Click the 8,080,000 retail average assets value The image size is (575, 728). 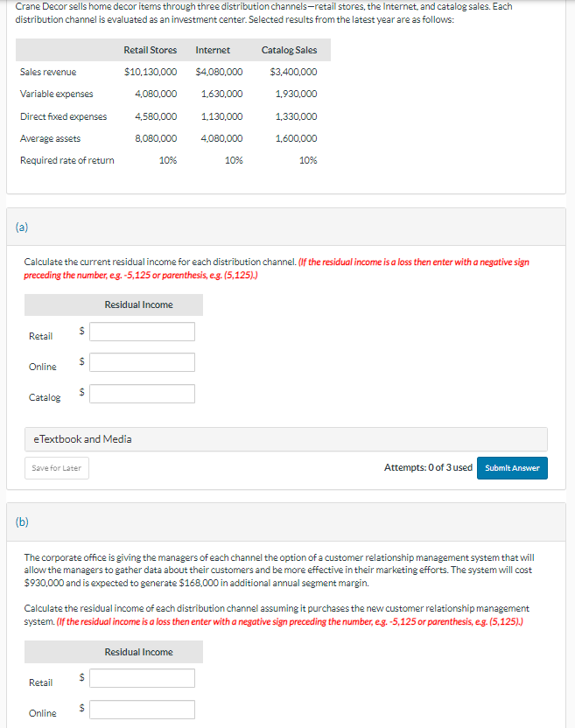(x=156, y=138)
